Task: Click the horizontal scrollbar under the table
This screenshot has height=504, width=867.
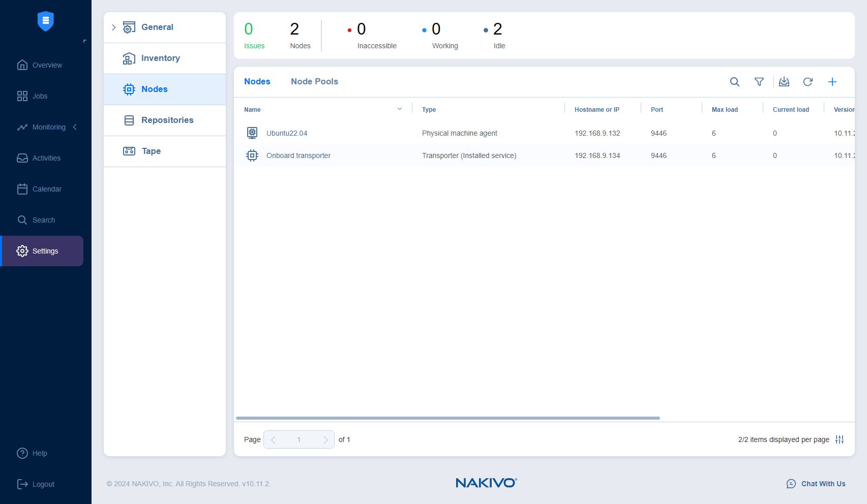Action: (x=447, y=418)
